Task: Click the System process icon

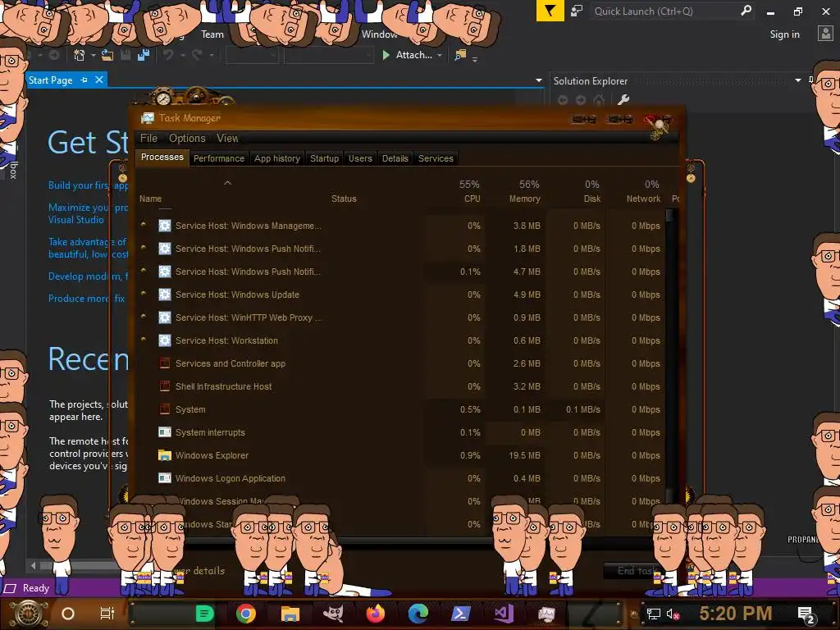Action: [x=164, y=409]
